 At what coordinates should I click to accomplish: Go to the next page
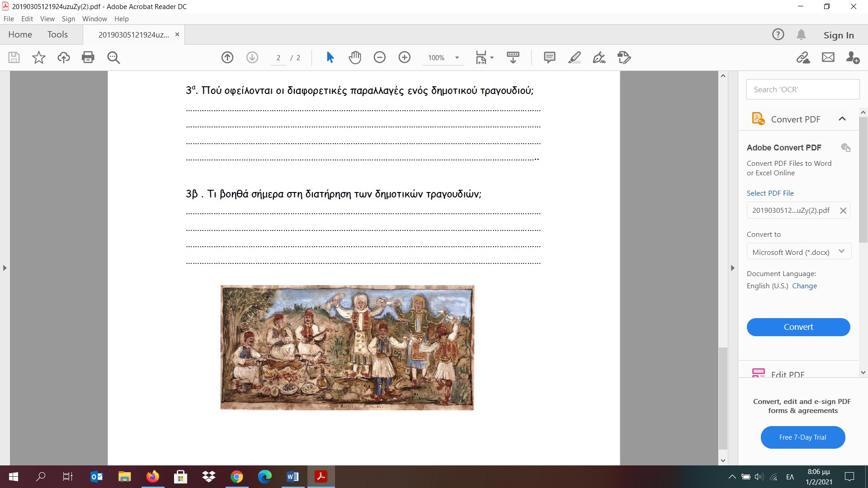(252, 57)
